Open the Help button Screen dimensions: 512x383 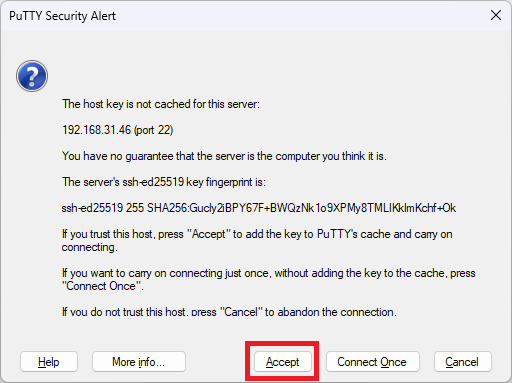point(49,362)
